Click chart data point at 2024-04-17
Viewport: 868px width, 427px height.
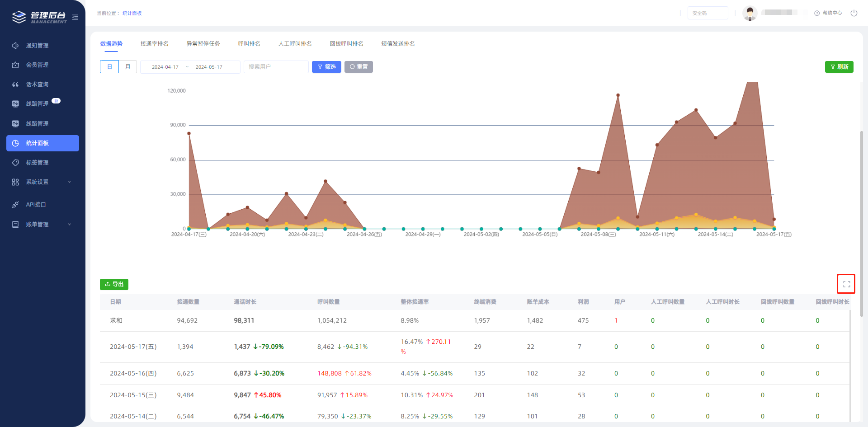tap(189, 133)
